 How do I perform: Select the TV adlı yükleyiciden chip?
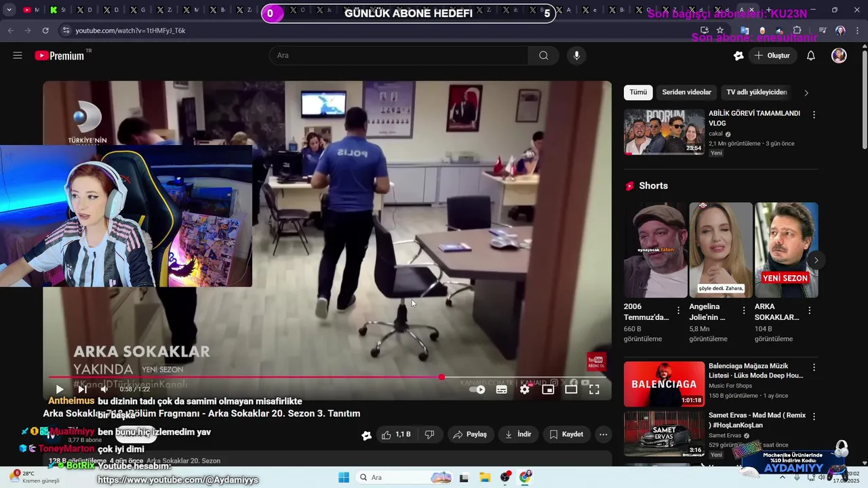(x=756, y=92)
